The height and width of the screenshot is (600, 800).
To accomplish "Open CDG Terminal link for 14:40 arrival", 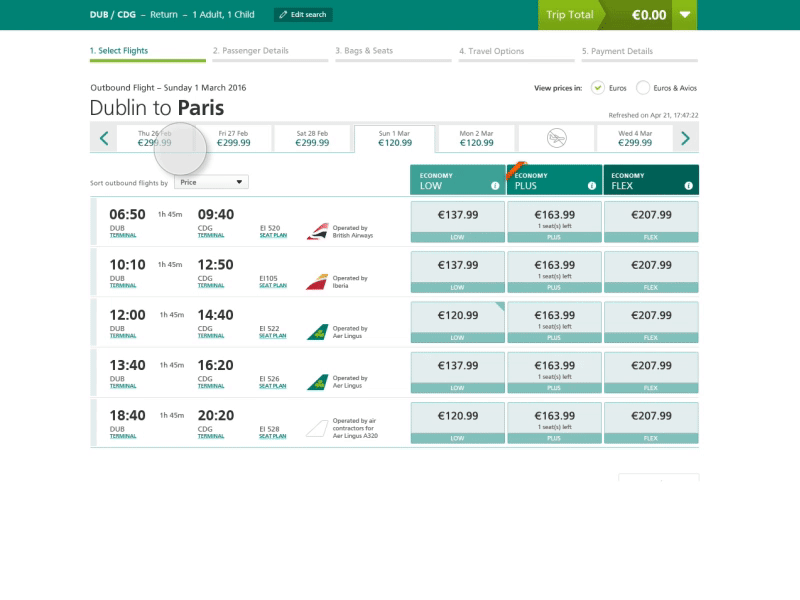I will pyautogui.click(x=211, y=336).
